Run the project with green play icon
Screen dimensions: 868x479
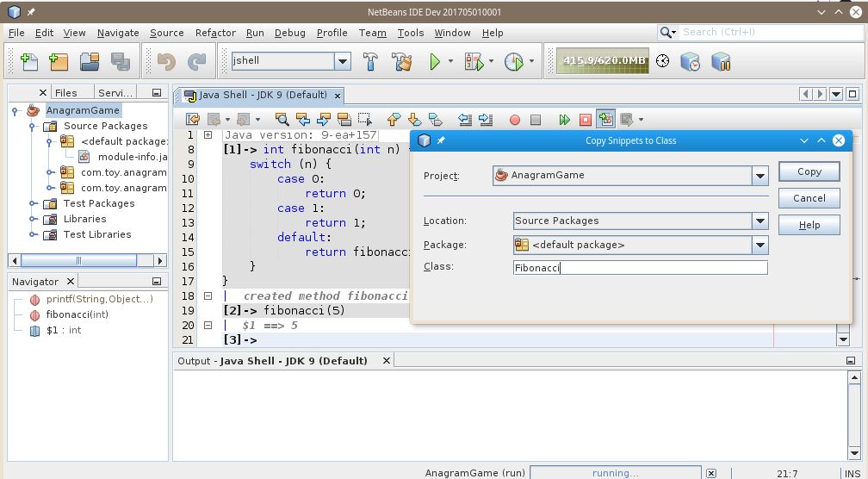pos(435,61)
